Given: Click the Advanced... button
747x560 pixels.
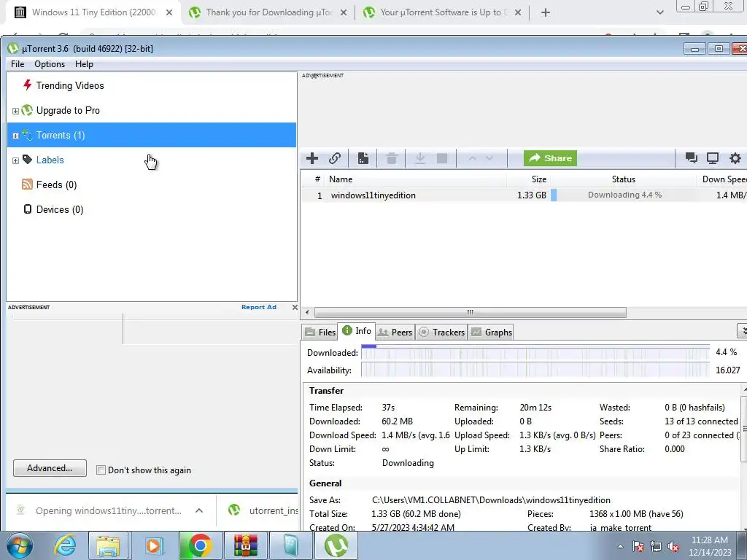Looking at the screenshot, I should coord(50,468).
